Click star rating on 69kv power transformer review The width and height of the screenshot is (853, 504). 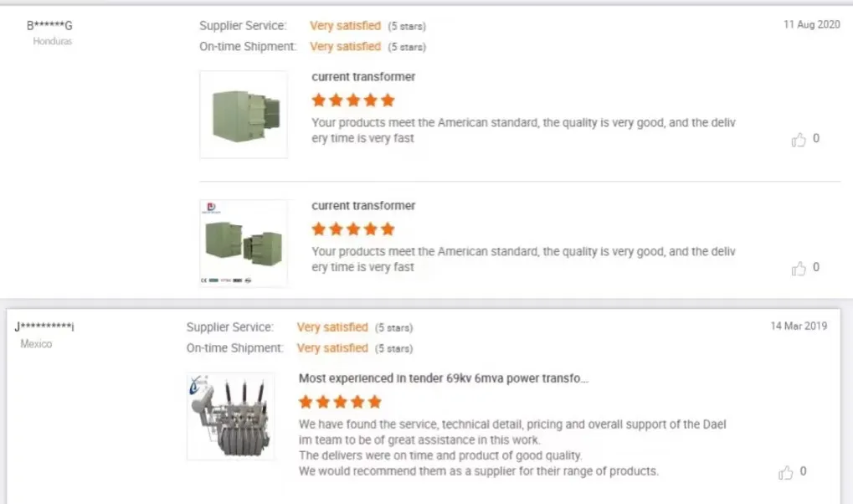click(340, 402)
